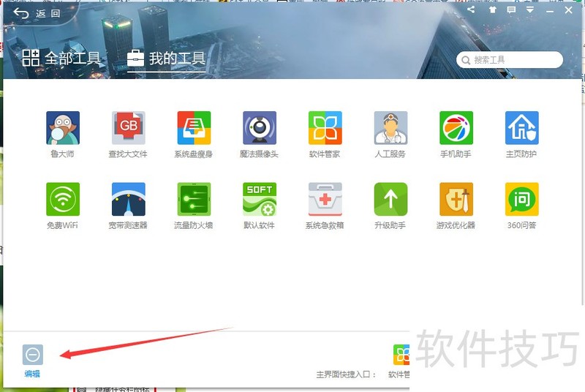Open the 升级助手 arrow icon

[x=390, y=199]
